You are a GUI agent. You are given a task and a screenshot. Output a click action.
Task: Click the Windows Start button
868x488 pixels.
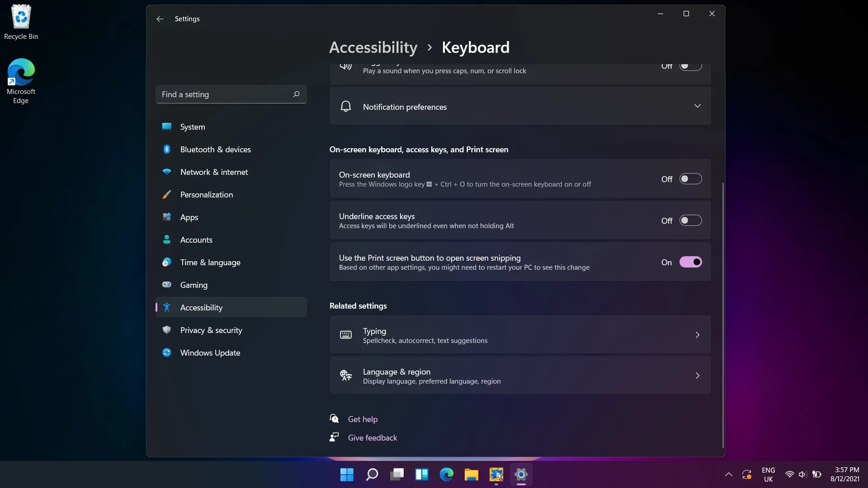tap(347, 474)
